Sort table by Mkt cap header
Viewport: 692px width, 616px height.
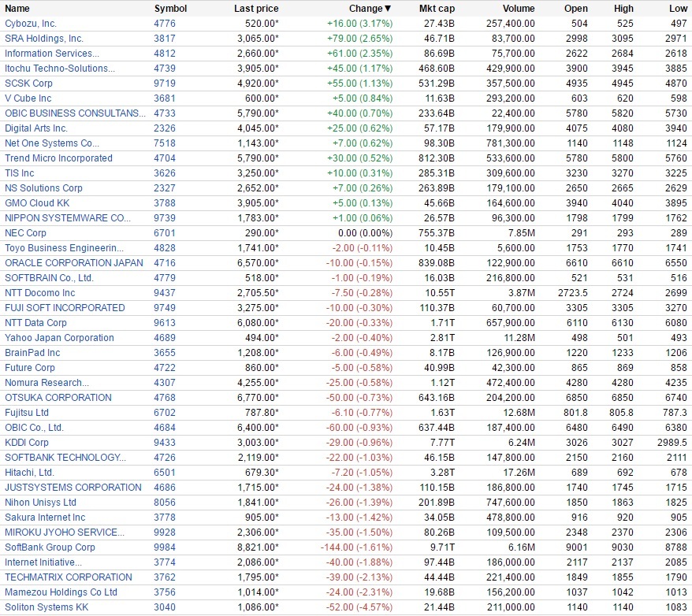coord(437,9)
